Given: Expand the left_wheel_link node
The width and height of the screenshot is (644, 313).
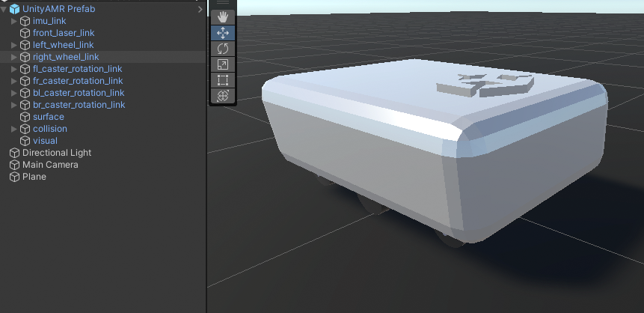Looking at the screenshot, I should [14, 45].
